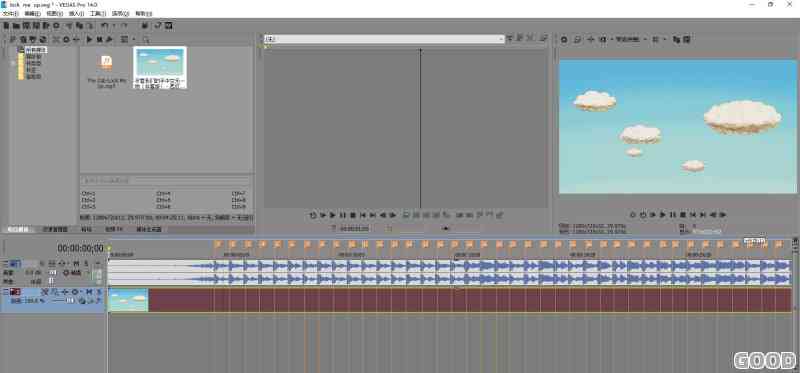Stop playback in the Trimmer
Screen dimensions: 800x373
coord(353,215)
